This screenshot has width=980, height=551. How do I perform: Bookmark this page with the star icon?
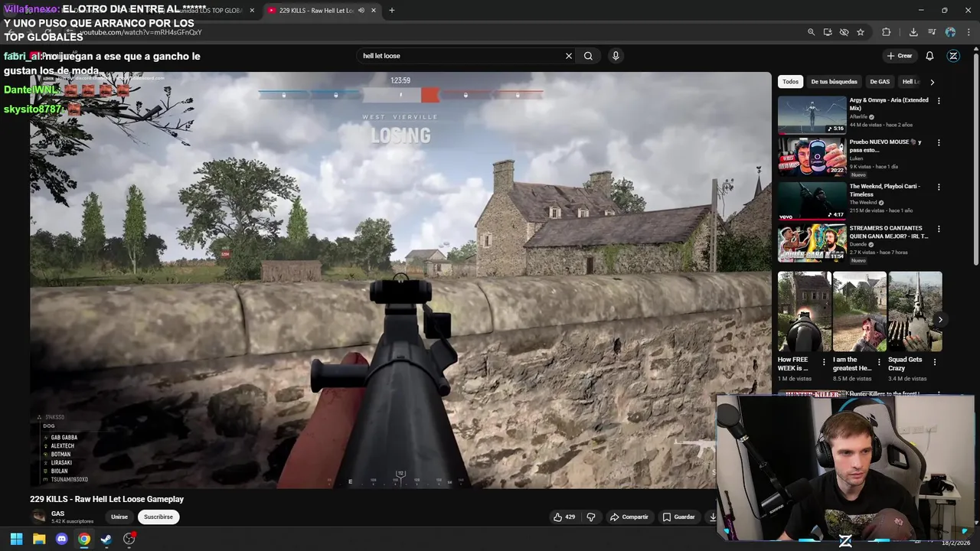[861, 32]
